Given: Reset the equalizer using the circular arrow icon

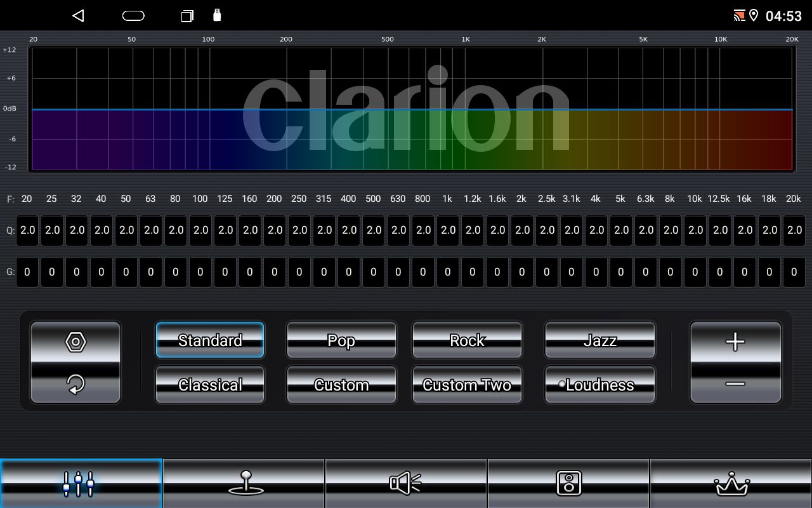Looking at the screenshot, I should [x=75, y=384].
